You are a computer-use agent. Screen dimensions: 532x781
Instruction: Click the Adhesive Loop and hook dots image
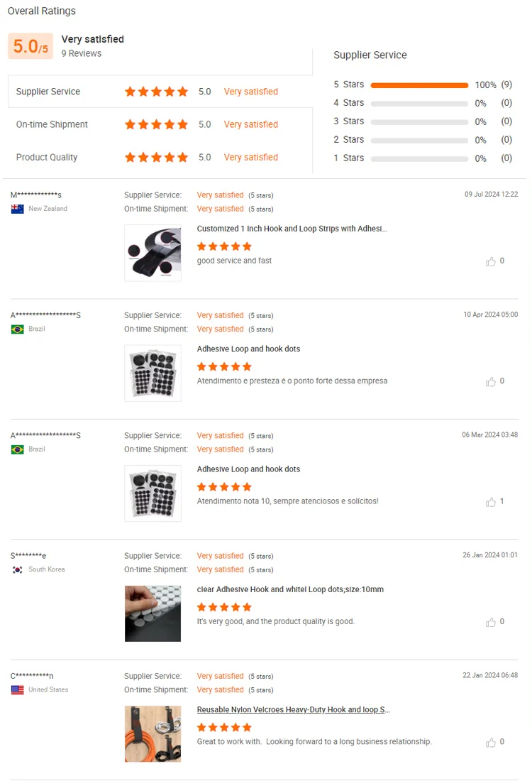pos(153,373)
